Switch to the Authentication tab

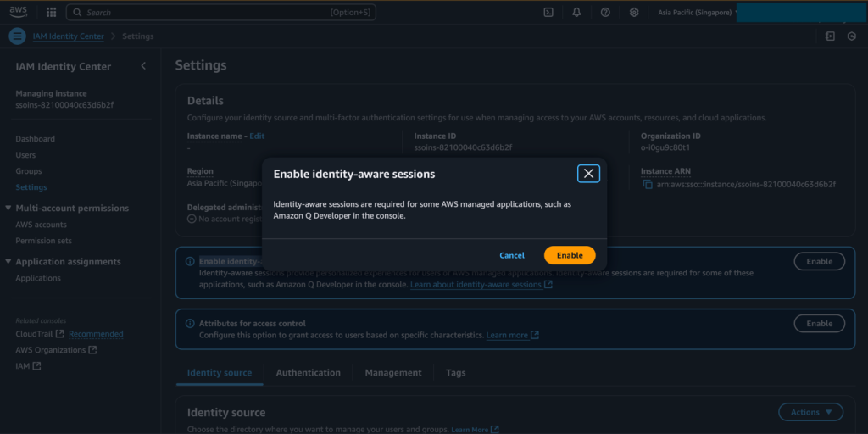(309, 373)
